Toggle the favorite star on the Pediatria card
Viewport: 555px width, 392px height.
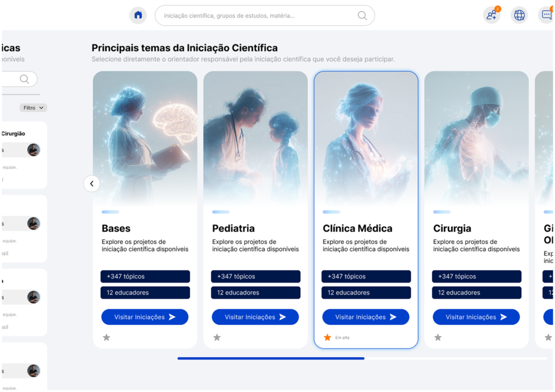point(217,337)
